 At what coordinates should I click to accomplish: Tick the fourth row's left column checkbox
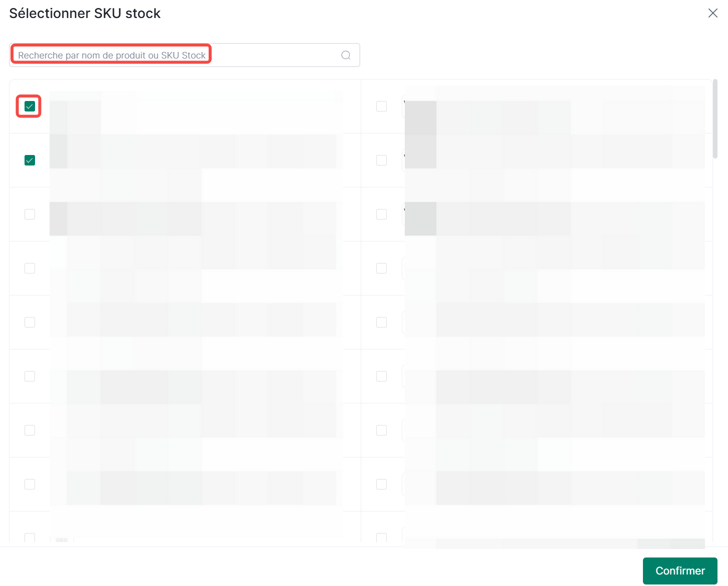click(30, 268)
